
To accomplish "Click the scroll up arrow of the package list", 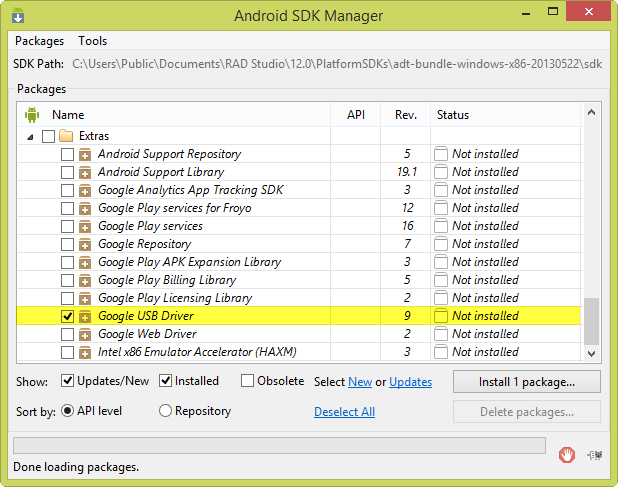I will (591, 113).
